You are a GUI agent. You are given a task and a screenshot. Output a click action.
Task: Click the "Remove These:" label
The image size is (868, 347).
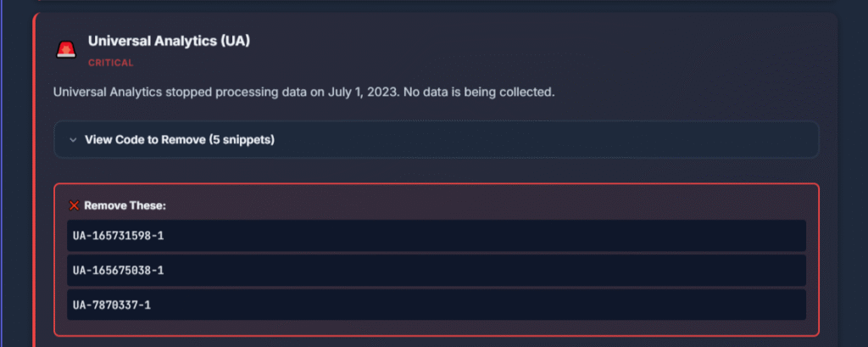[x=117, y=205]
